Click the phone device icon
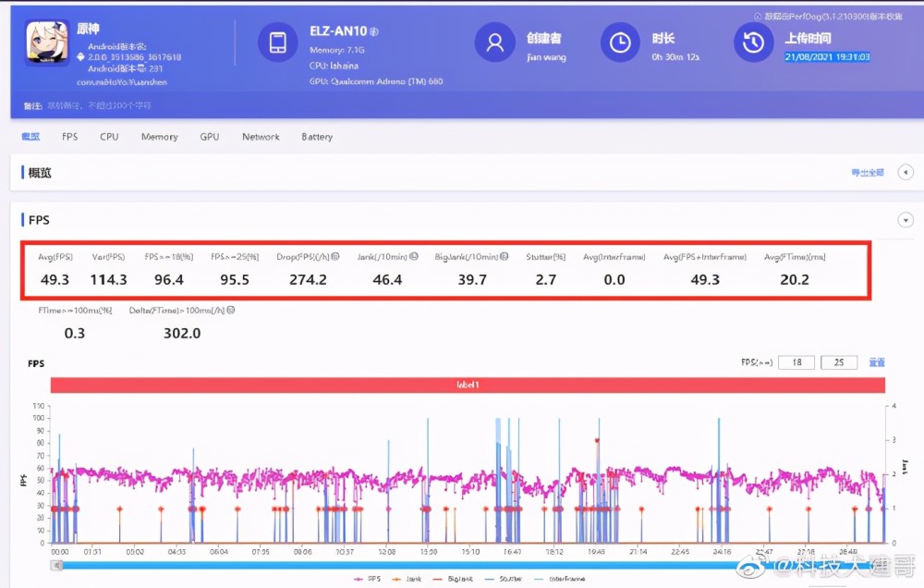Viewport: 924px width, 588px height. click(x=277, y=43)
